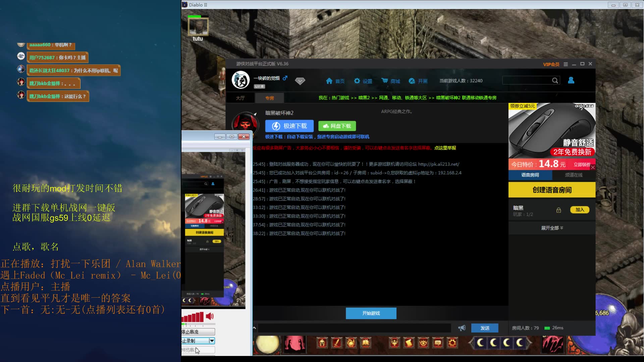
Task: Click the trophy icon in game bar
Action: tap(394, 343)
